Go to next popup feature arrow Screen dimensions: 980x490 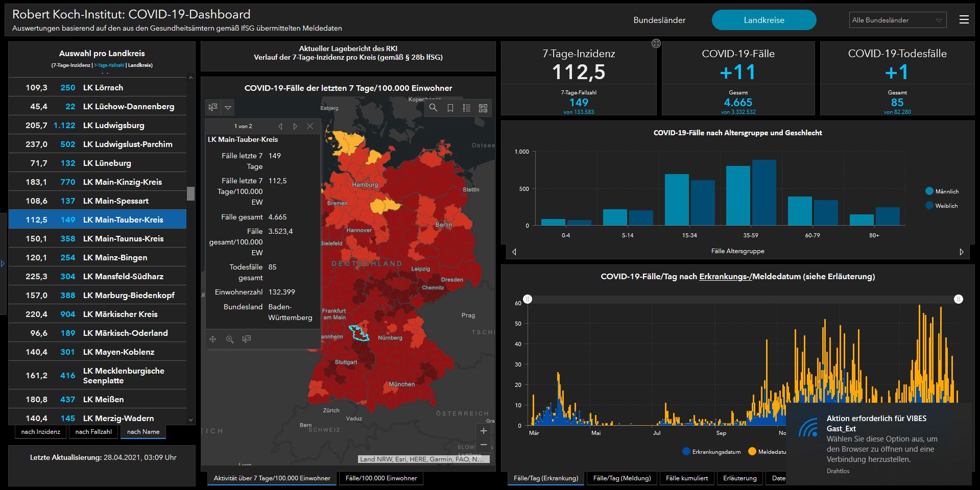click(x=295, y=126)
